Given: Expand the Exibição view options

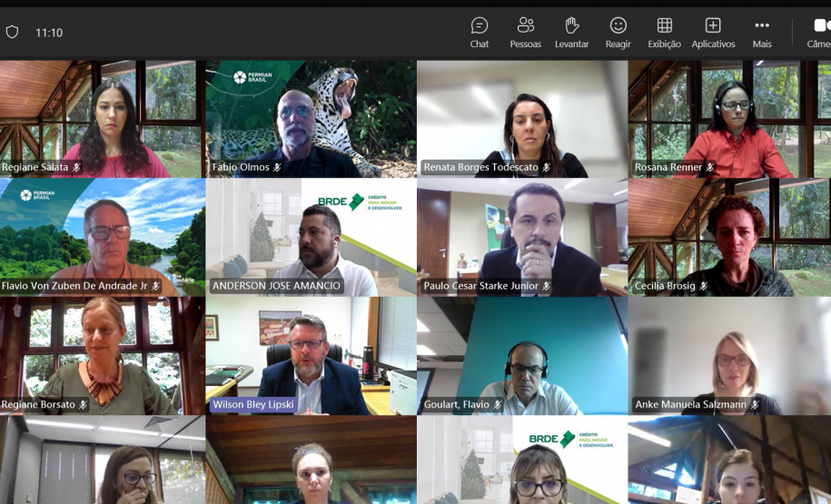Looking at the screenshot, I should point(664,33).
